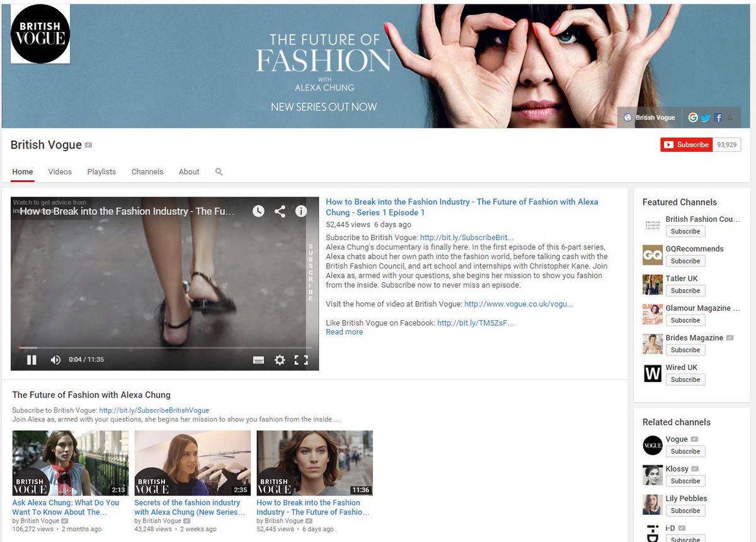Click the British Vogue website banner link
Image resolution: width=756 pixels, height=542 pixels.
(649, 117)
